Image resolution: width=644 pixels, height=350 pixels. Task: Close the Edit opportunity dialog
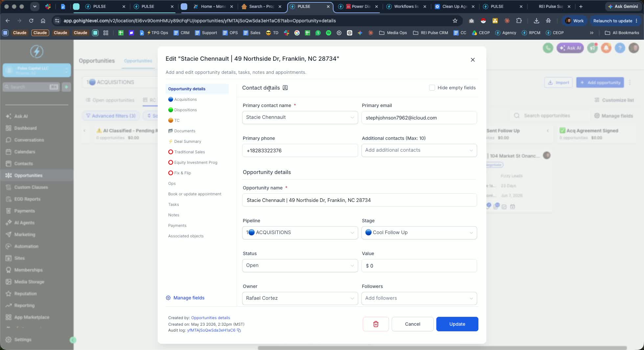pos(473,60)
